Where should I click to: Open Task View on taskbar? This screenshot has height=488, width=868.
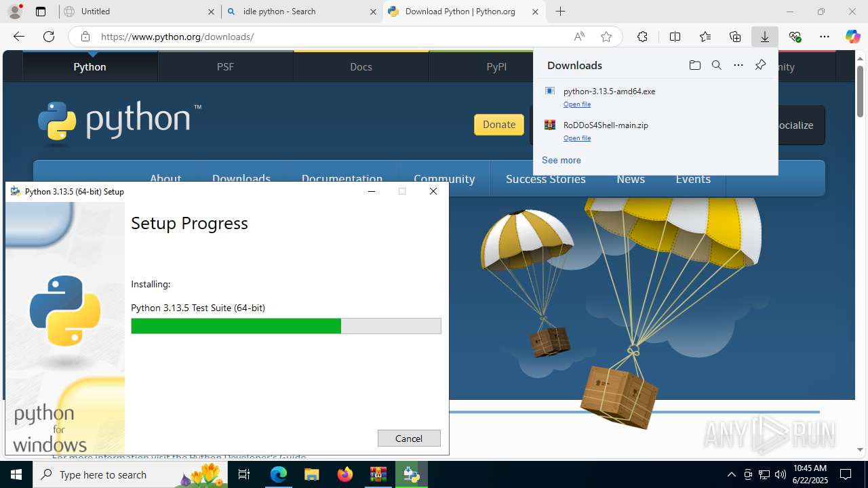(x=244, y=474)
